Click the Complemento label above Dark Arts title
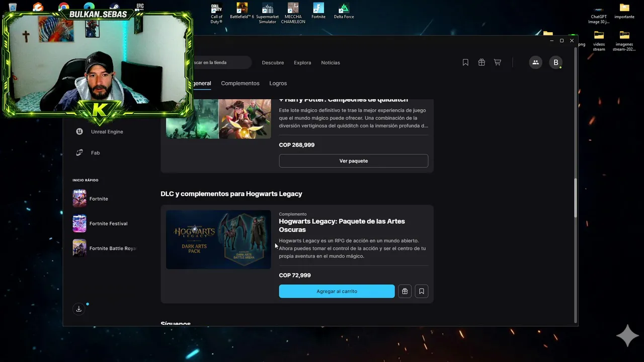644x362 pixels. (x=293, y=214)
